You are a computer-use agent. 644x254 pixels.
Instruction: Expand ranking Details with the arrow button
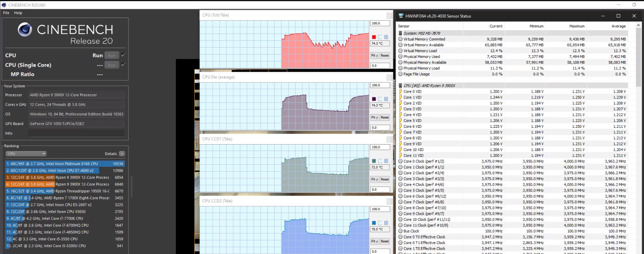pyautogui.click(x=122, y=154)
